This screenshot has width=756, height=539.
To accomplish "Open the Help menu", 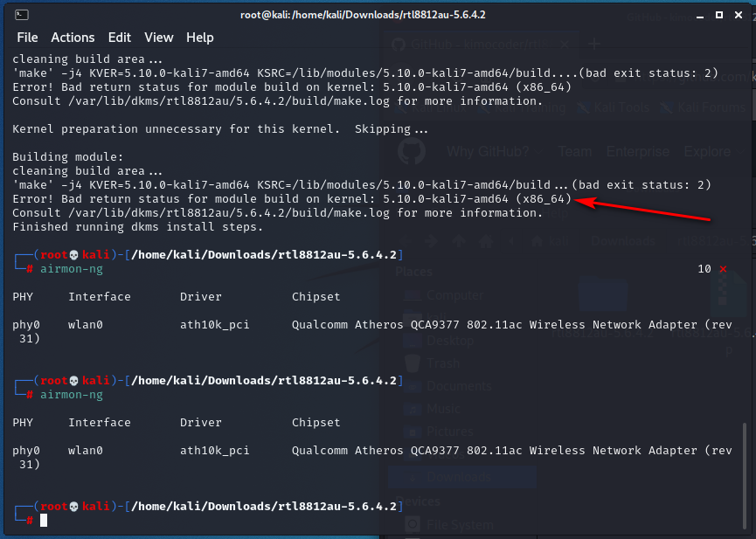I will [x=200, y=38].
